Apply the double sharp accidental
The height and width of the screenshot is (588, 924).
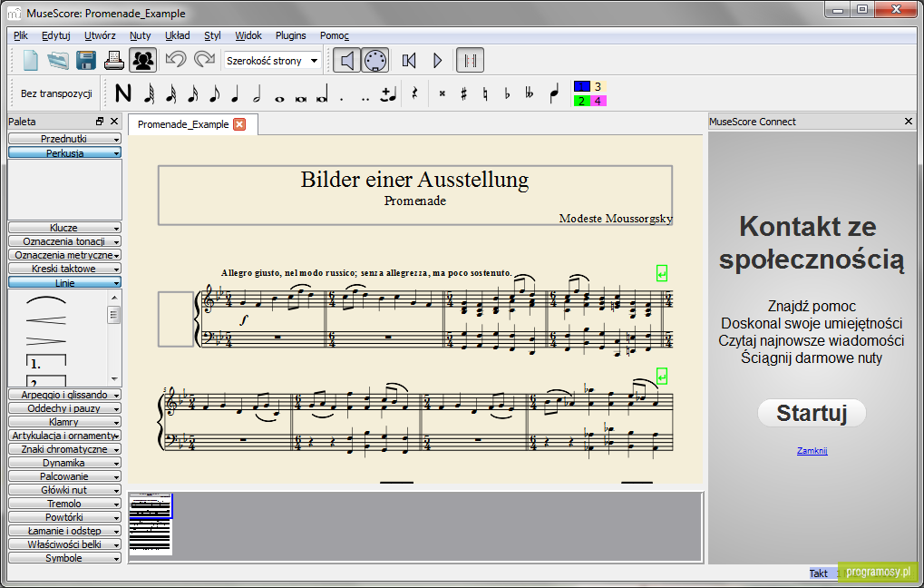click(x=442, y=93)
